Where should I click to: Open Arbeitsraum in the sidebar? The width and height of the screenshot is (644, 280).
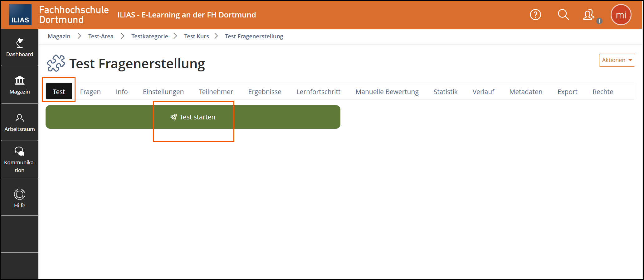pyautogui.click(x=19, y=122)
